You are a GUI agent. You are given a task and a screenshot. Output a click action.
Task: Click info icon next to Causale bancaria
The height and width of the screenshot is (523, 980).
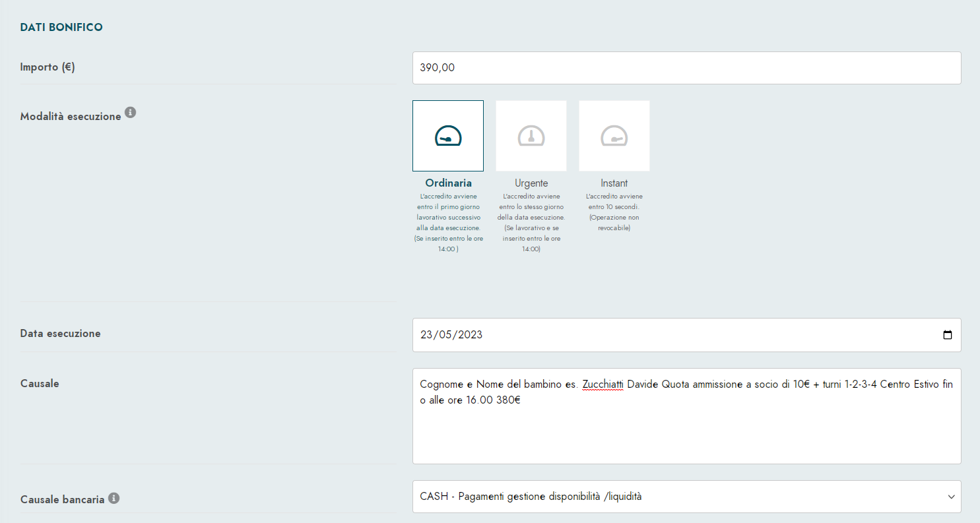(x=114, y=498)
